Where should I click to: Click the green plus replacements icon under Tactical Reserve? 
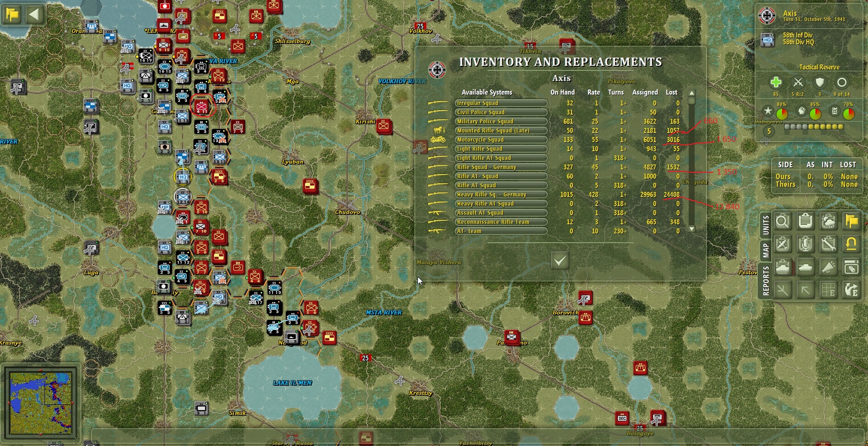[775, 83]
